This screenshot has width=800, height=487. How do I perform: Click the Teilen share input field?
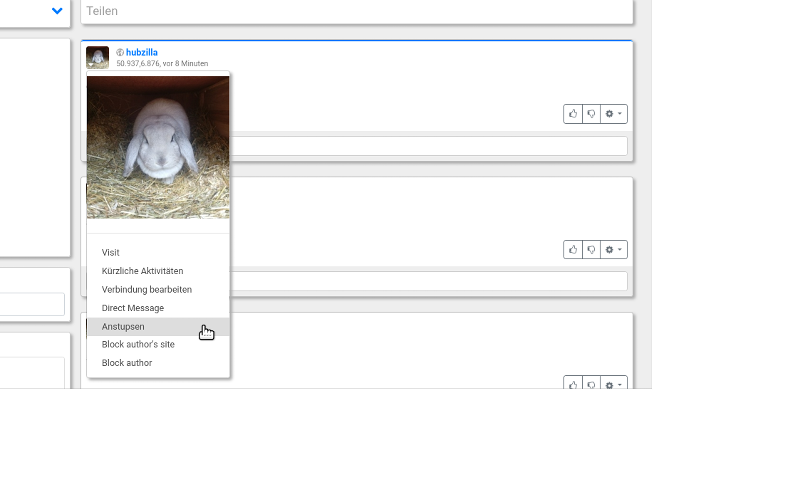[x=357, y=11]
